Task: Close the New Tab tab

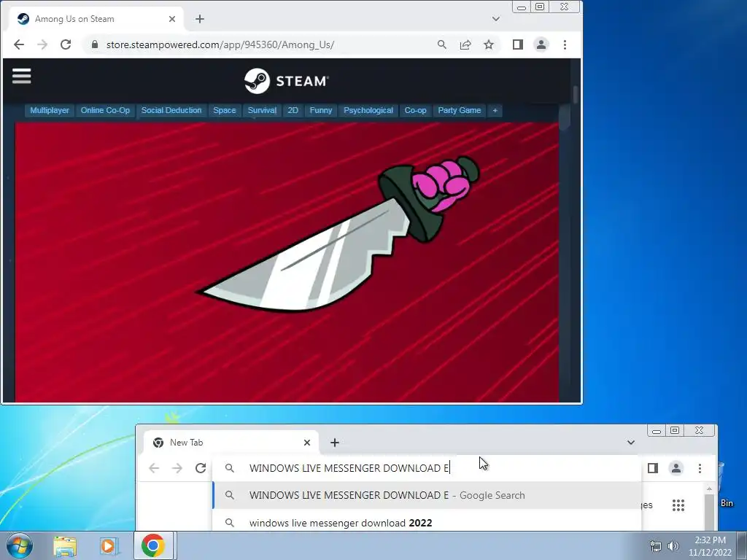Action: point(307,443)
